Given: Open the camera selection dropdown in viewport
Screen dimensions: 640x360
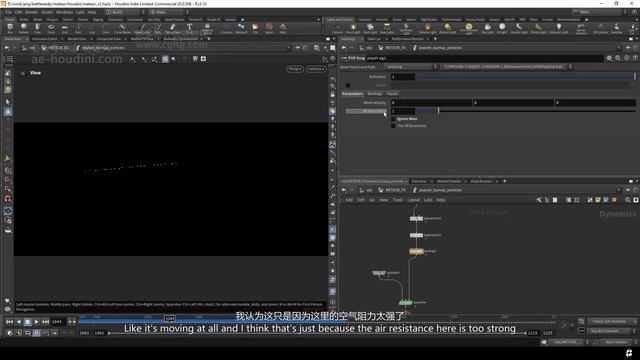Looking at the screenshot, I should pos(316,69).
